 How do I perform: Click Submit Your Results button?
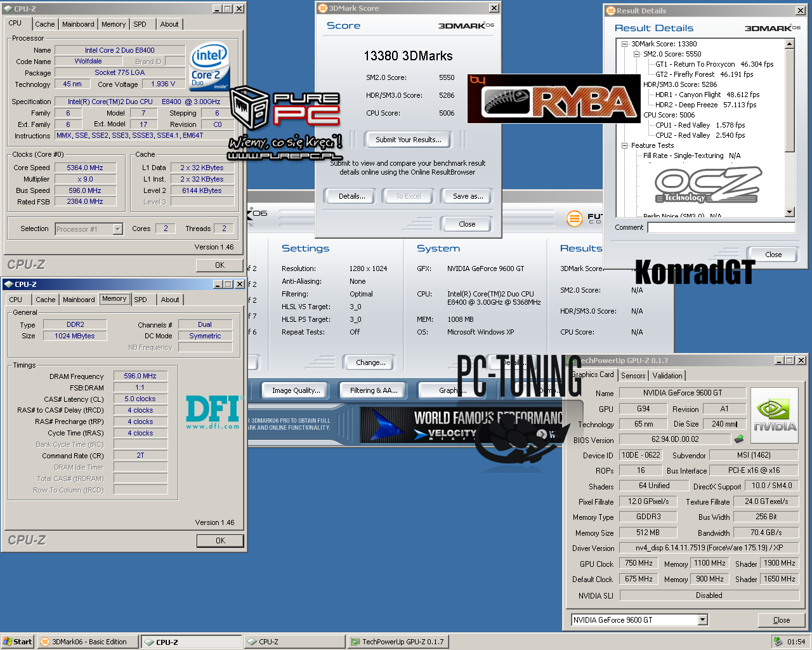pyautogui.click(x=409, y=140)
